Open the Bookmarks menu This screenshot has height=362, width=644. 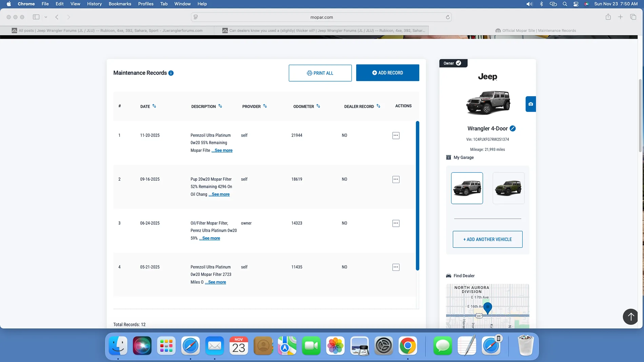(120, 4)
